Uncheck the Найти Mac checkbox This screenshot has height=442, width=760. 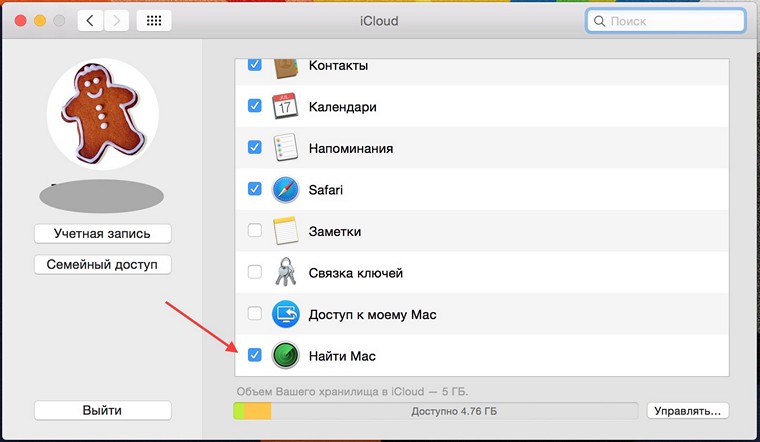[254, 355]
